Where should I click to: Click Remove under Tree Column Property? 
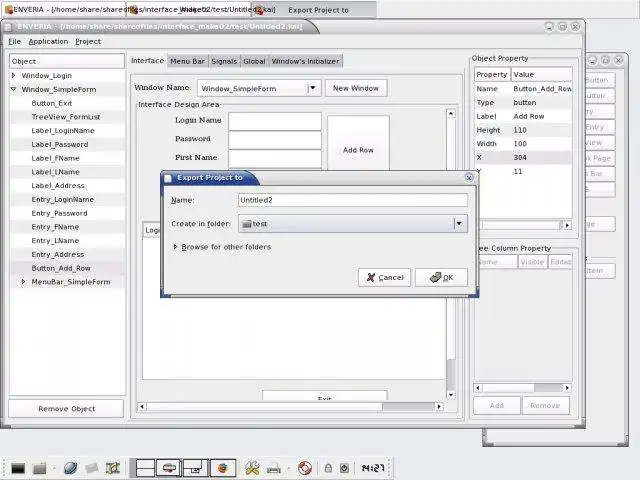point(545,405)
